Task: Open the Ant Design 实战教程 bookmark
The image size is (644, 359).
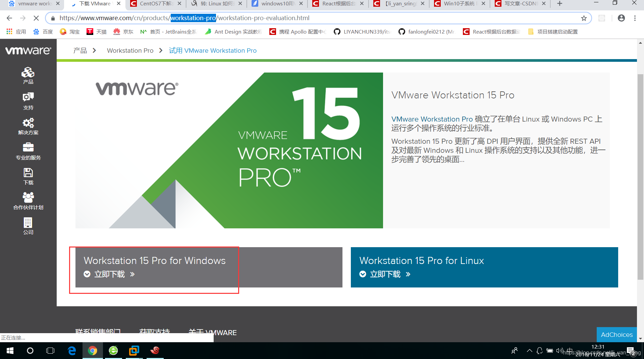Action: (x=233, y=32)
